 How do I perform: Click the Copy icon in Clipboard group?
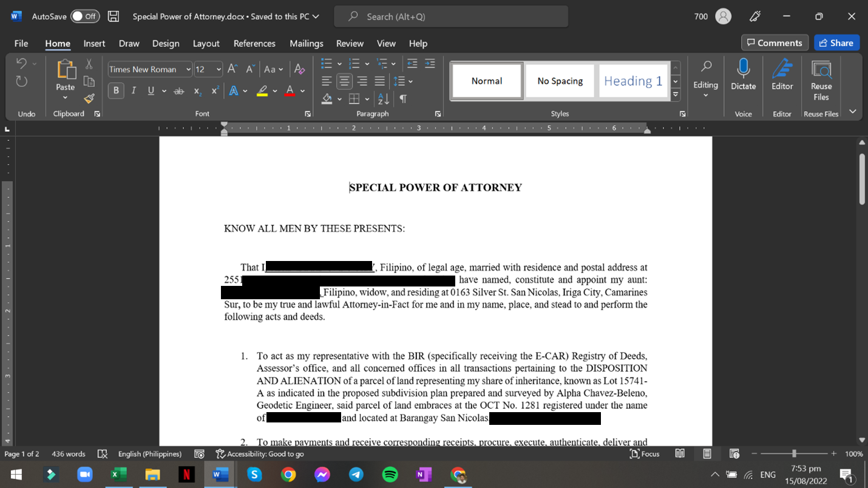[x=89, y=81]
